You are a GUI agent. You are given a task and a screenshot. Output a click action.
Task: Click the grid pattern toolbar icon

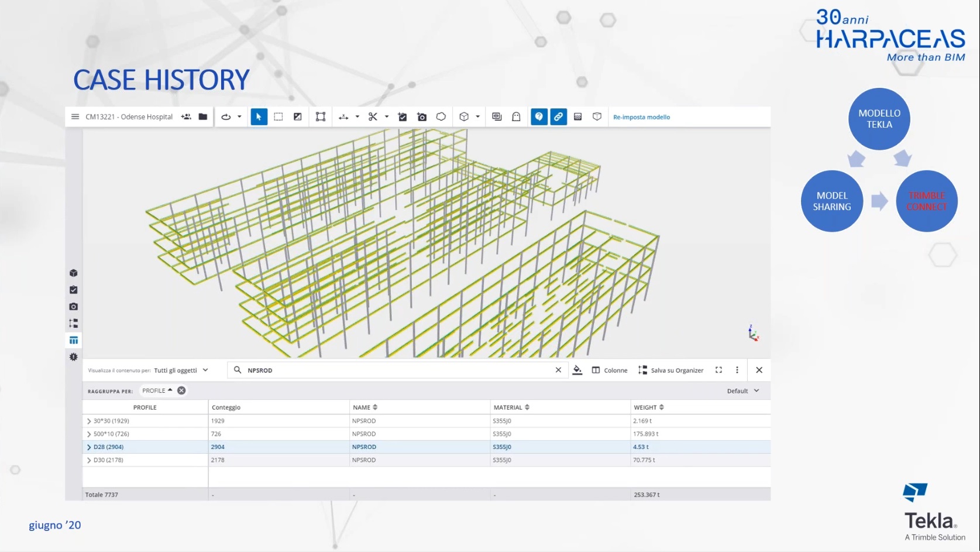pyautogui.click(x=577, y=116)
